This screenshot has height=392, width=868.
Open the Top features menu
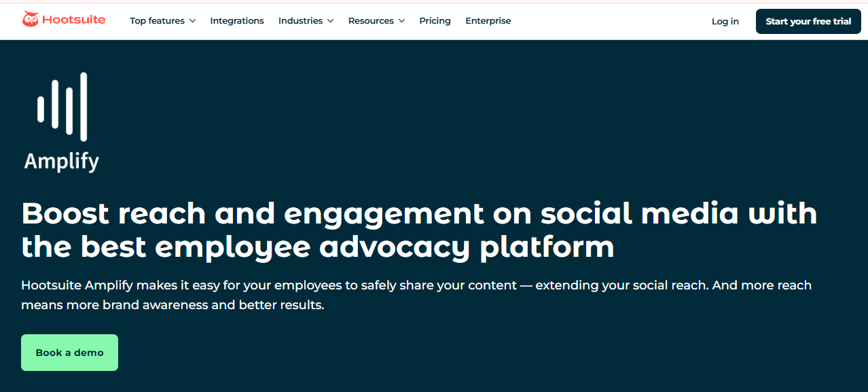157,21
